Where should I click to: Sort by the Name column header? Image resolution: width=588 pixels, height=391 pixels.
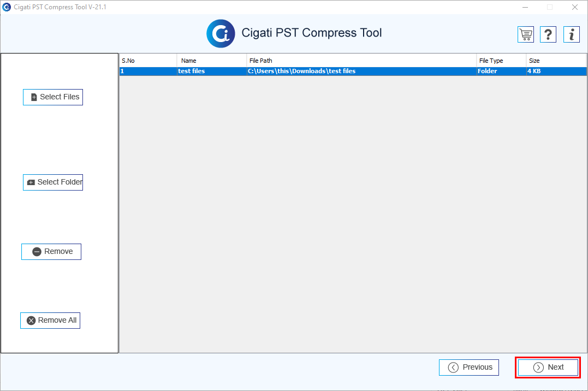tap(212, 61)
